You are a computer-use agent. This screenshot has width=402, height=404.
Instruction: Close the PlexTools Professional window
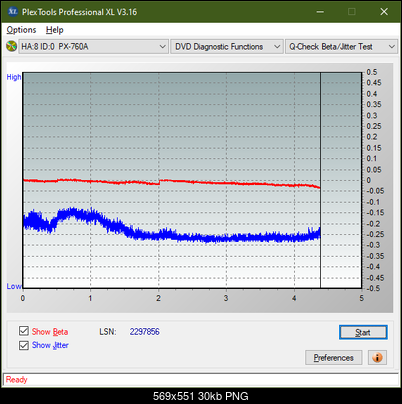[x=384, y=12]
